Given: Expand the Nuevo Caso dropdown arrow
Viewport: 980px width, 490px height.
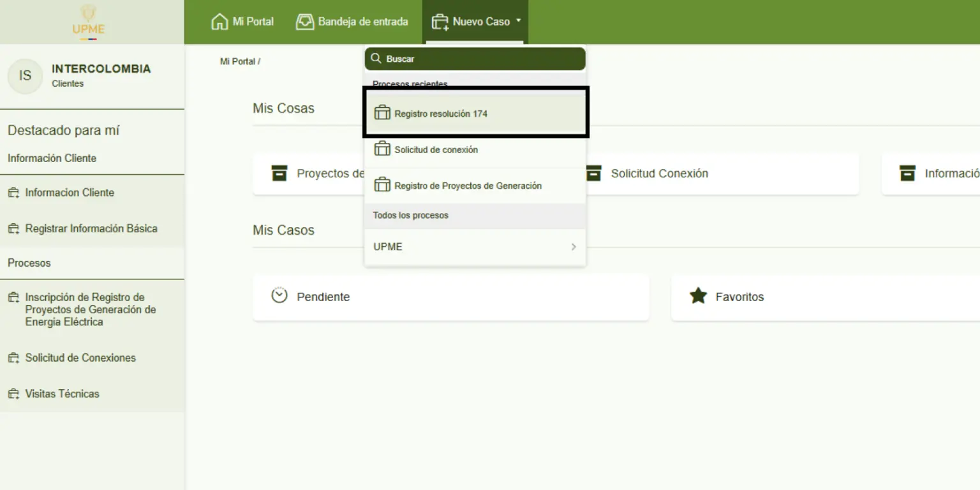Looking at the screenshot, I should pyautogui.click(x=519, y=20).
